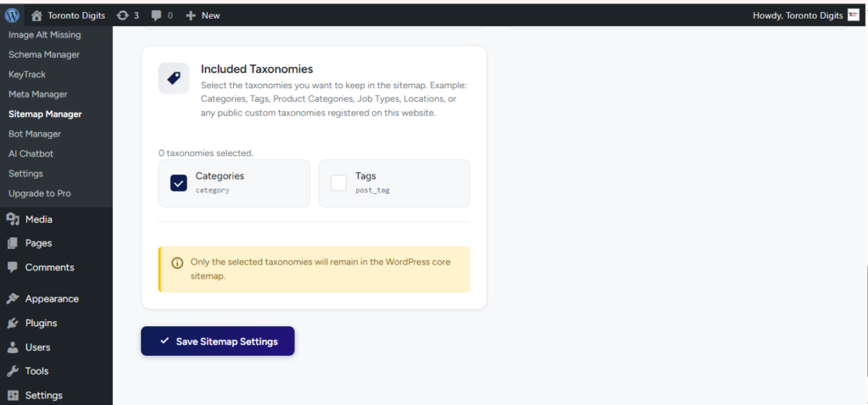Click the Howdy, Toronto Digits account menu

[798, 15]
